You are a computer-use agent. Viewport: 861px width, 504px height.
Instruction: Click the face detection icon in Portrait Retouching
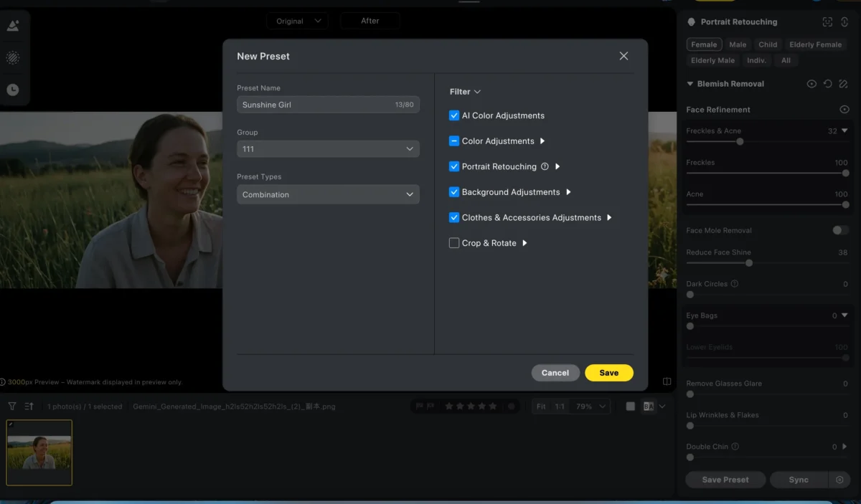827,22
